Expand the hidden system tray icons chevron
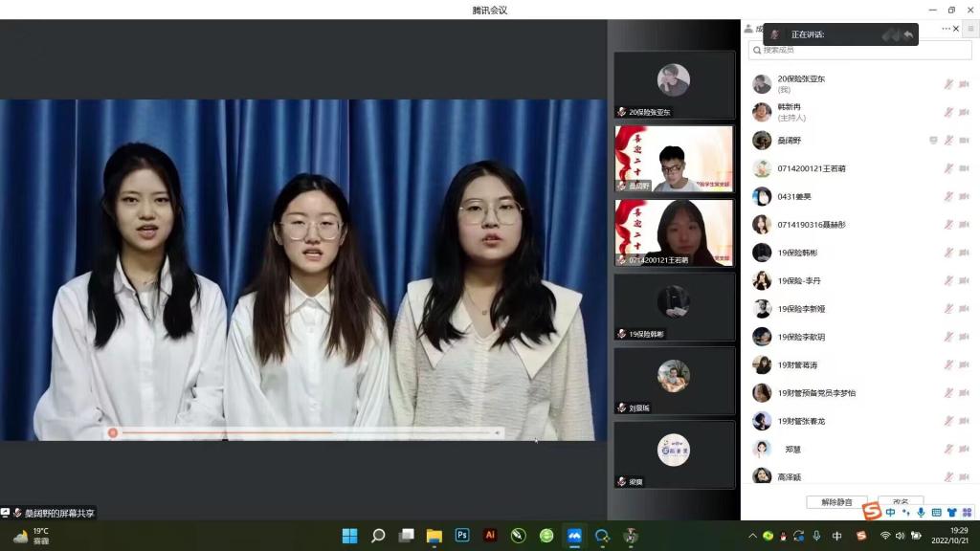Image resolution: width=980 pixels, height=551 pixels. click(x=752, y=536)
